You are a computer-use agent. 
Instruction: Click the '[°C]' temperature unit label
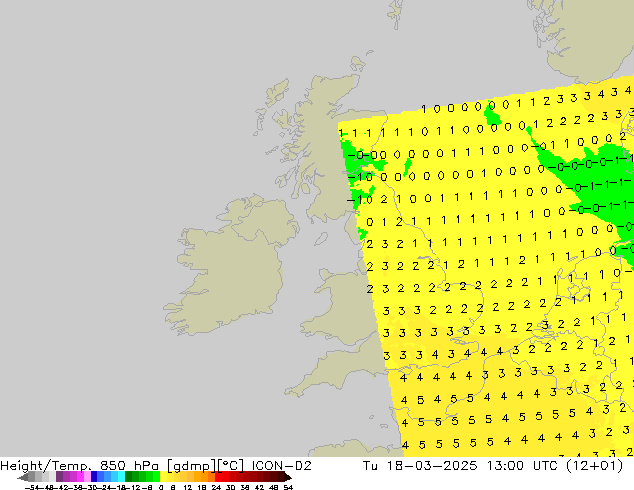[231, 466]
